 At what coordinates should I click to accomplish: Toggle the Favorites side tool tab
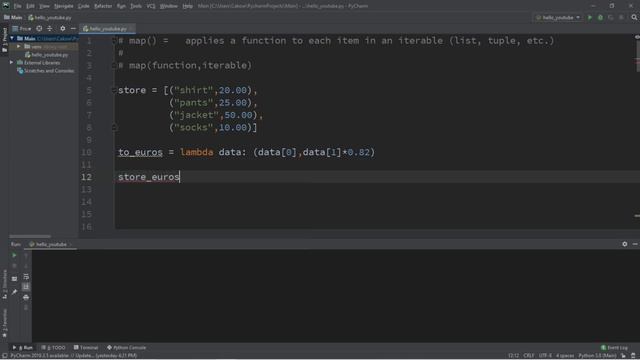point(4,324)
